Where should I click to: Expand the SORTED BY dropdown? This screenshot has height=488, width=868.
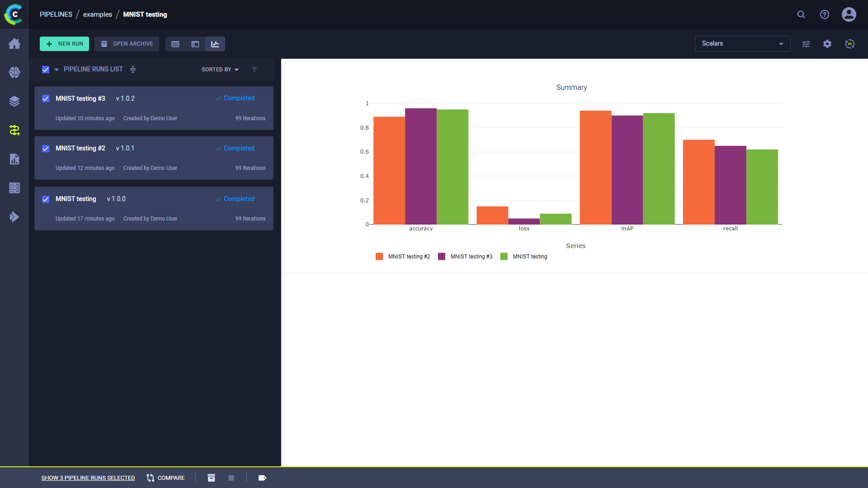tap(221, 70)
